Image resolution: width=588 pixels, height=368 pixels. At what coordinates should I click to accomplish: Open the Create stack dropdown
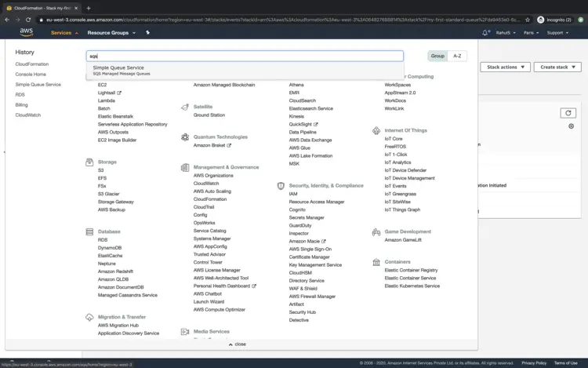[557, 67]
